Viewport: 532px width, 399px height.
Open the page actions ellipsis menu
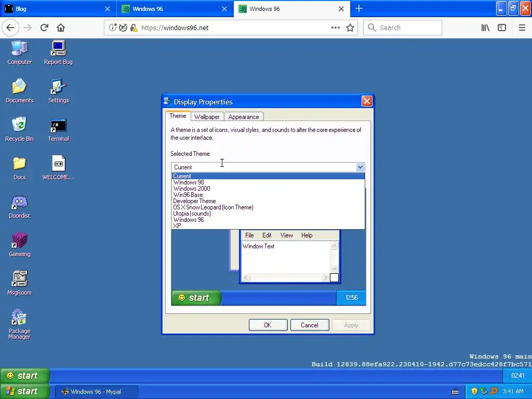pos(335,28)
